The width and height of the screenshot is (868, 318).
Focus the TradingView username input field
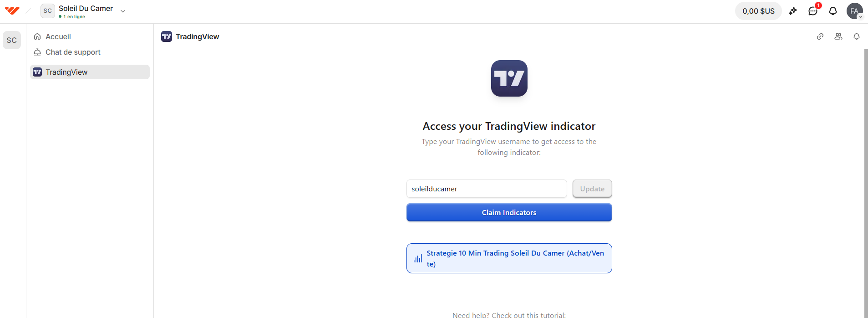[487, 189]
